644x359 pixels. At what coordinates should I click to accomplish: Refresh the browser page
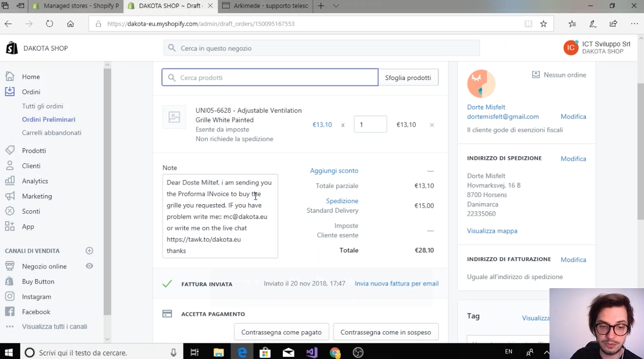coord(50,24)
